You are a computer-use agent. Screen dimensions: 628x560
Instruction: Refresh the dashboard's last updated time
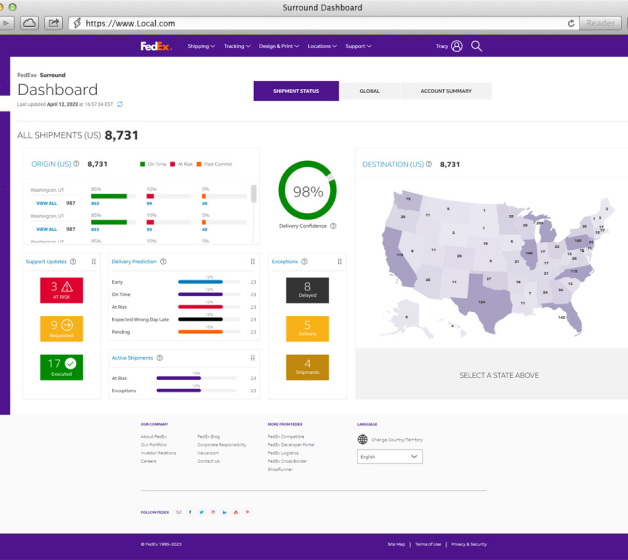point(120,104)
